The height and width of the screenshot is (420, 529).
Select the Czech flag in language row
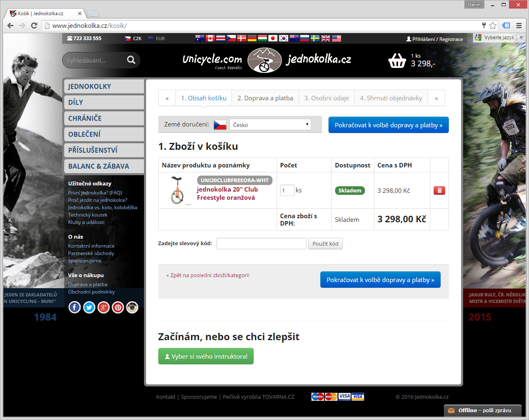(x=231, y=38)
